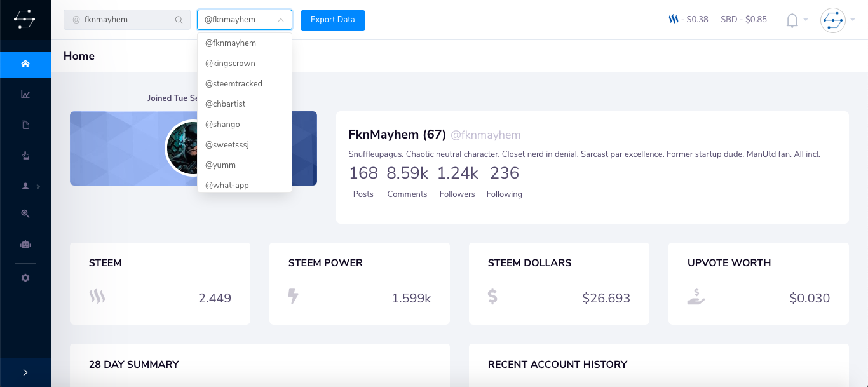Click the @fknmayhem handle beside profile name
The image size is (868, 387).
tap(485, 135)
